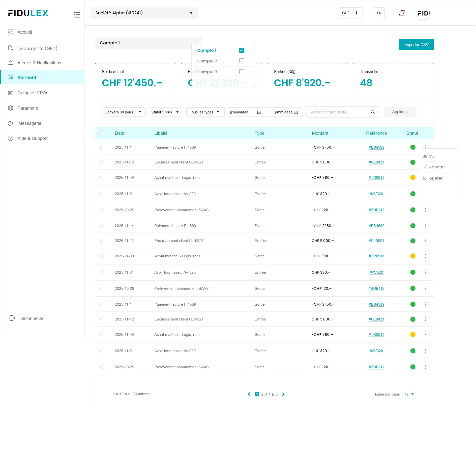
Task: Open Comptes / TVA in sidebar
Action: (32, 93)
